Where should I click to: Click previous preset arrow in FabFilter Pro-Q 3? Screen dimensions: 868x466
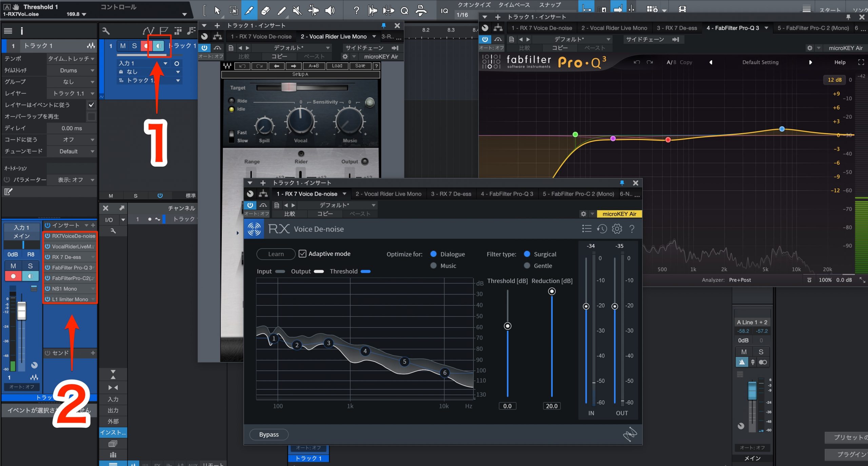pos(711,62)
